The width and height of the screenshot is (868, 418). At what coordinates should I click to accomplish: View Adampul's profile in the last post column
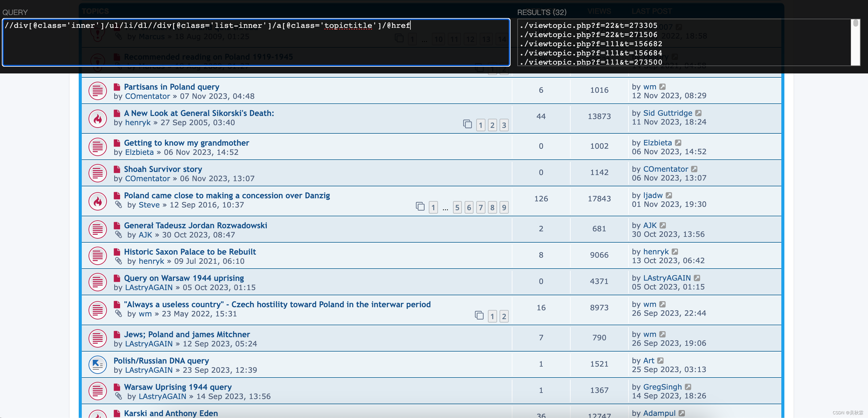click(659, 413)
